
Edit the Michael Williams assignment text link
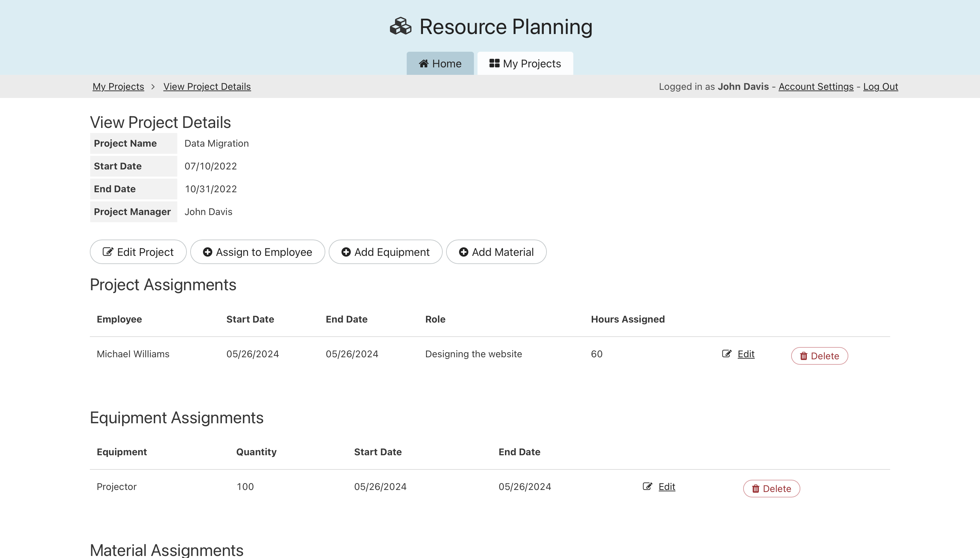[x=746, y=354]
